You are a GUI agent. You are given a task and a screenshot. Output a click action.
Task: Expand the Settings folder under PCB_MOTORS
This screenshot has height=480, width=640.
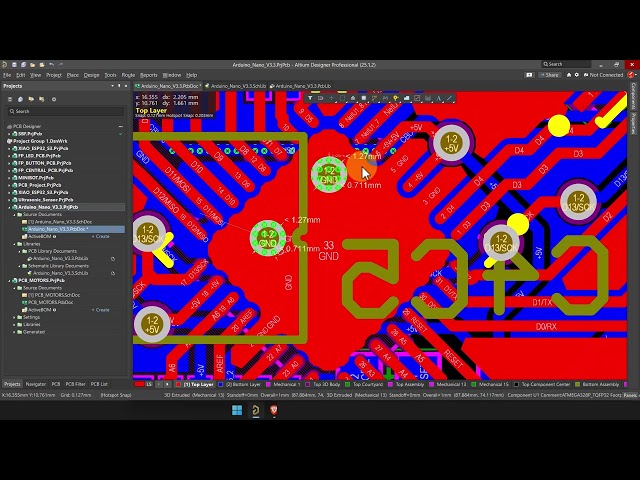[x=15, y=318]
